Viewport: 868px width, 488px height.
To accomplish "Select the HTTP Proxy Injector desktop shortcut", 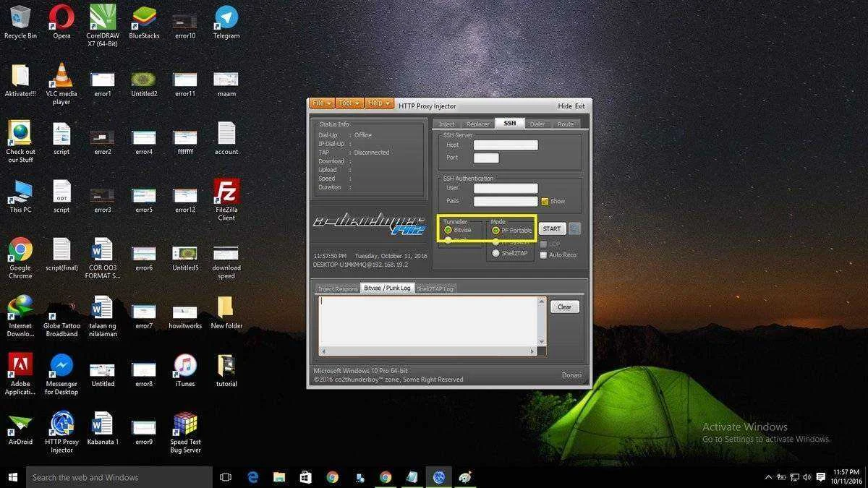I will (61, 432).
